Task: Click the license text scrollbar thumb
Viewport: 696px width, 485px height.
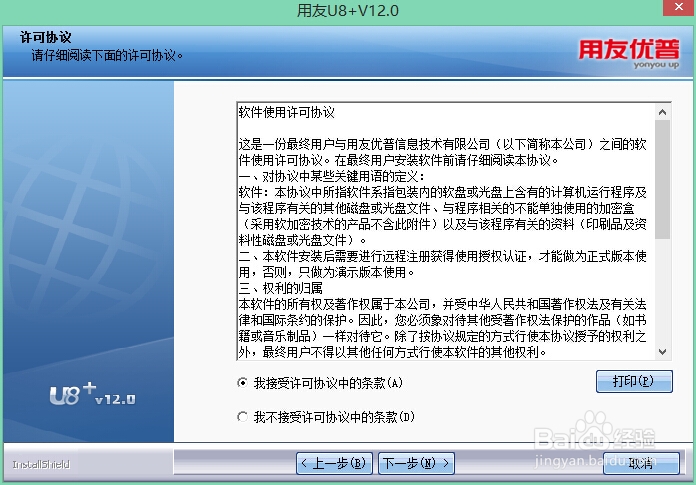Action: pyautogui.click(x=662, y=179)
